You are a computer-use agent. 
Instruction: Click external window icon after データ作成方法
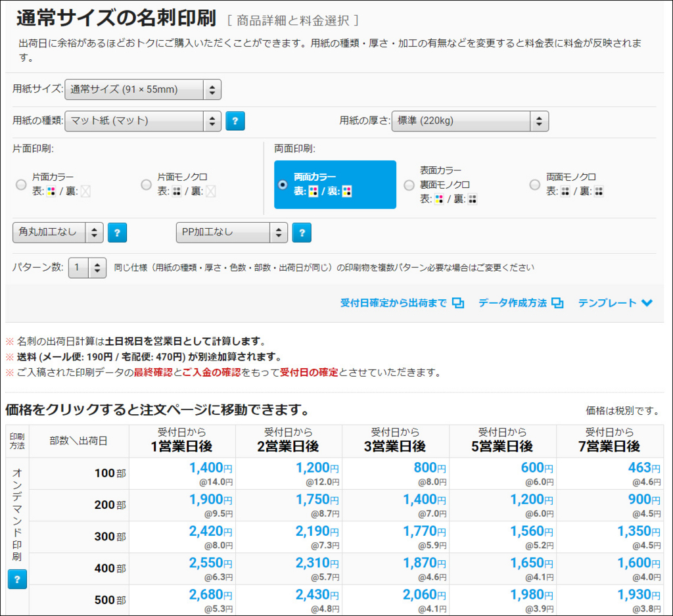coord(557,303)
